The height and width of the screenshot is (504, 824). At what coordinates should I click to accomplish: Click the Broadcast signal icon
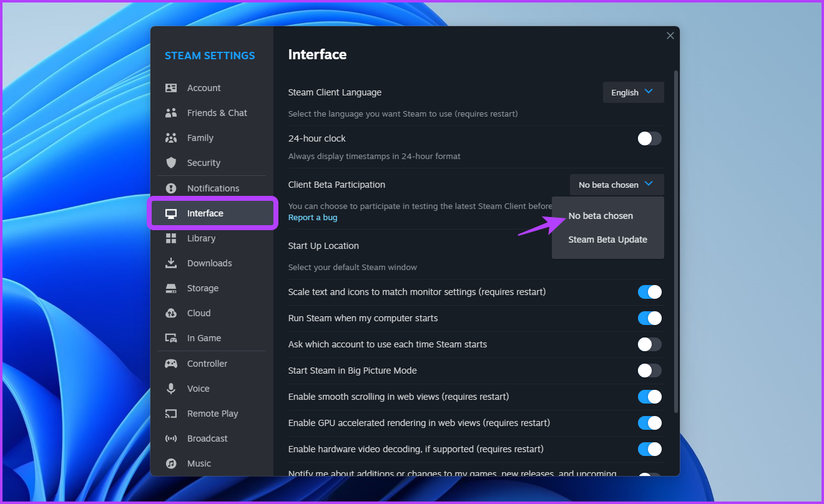tap(171, 439)
